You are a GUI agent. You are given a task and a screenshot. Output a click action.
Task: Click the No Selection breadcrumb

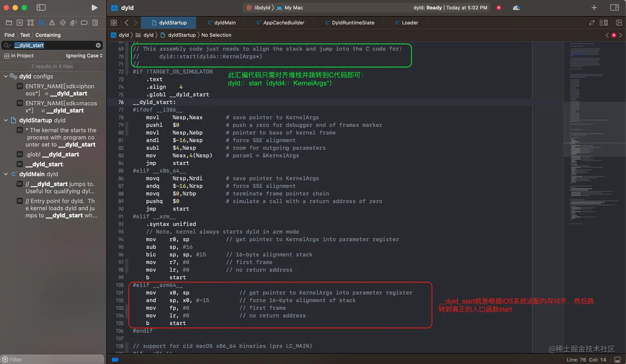click(216, 35)
